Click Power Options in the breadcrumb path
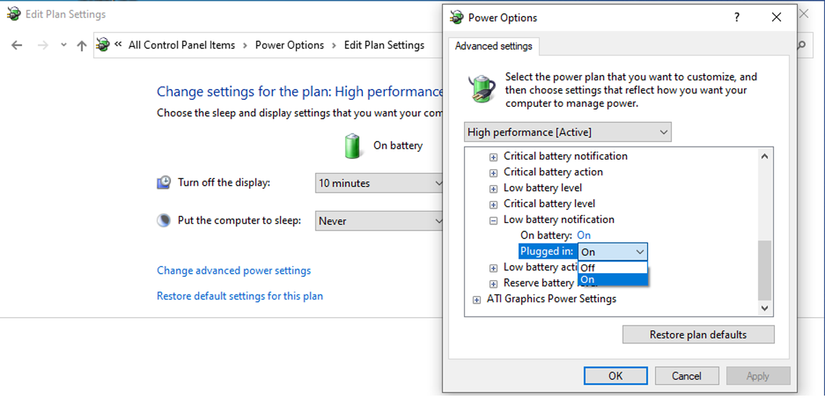Screen dimensions: 825x413 coord(289,45)
